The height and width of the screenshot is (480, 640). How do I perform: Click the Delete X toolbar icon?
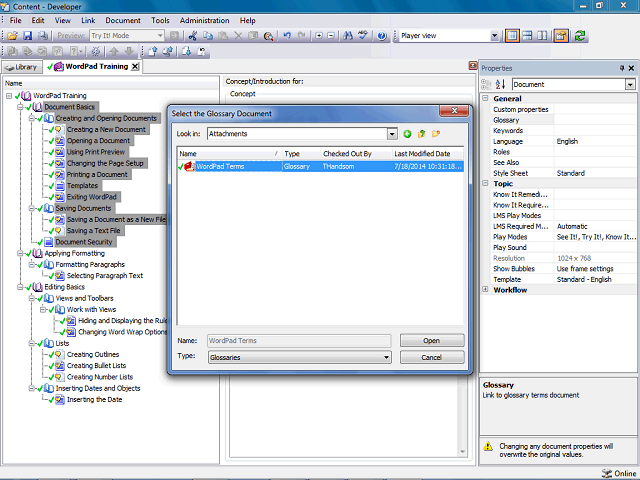(238, 36)
